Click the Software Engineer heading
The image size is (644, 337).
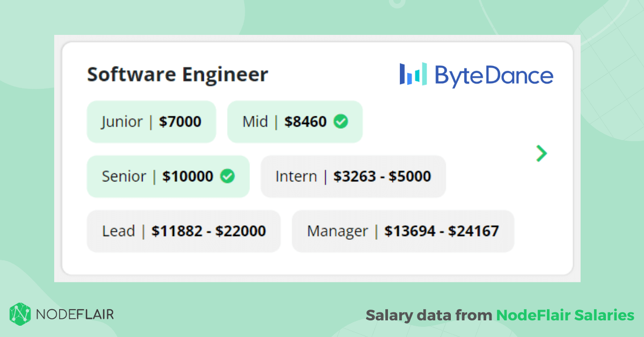178,75
